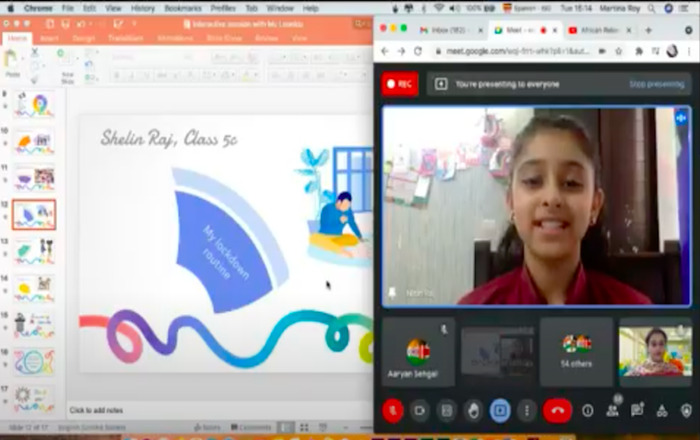Click 'Click to add notes' area
Screen dimensions: 700x440
pyautogui.click(x=96, y=410)
